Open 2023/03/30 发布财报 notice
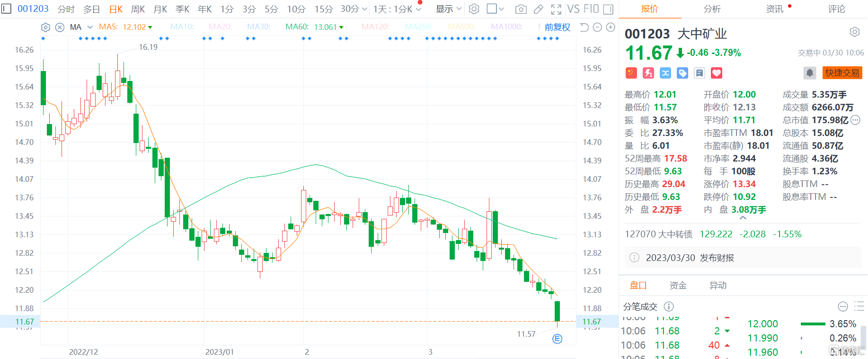 point(743,258)
